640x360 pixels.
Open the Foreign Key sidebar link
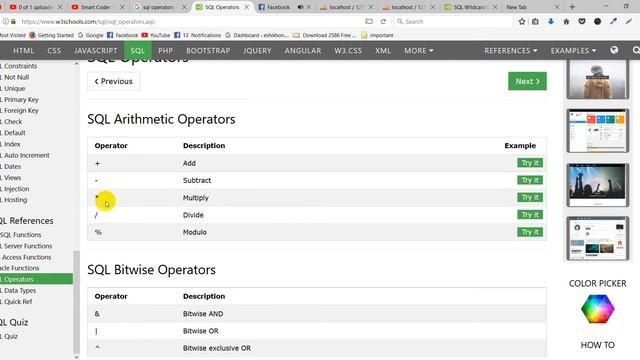20,111
